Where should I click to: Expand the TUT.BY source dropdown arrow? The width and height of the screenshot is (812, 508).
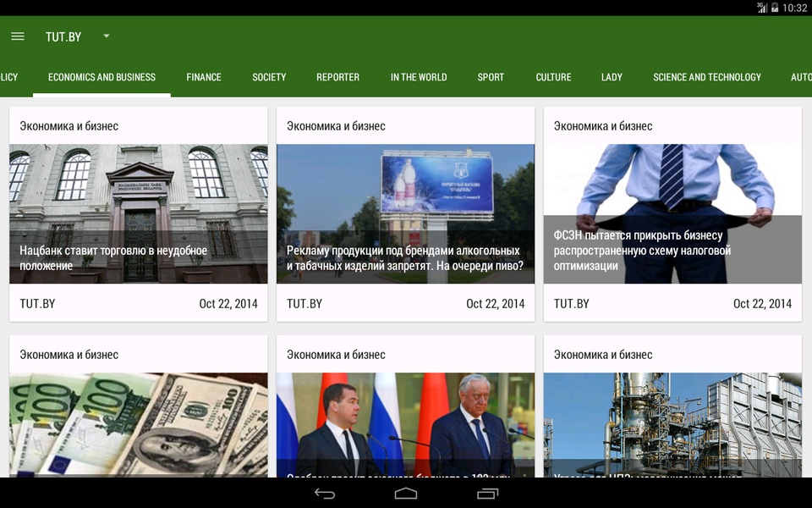pyautogui.click(x=107, y=36)
